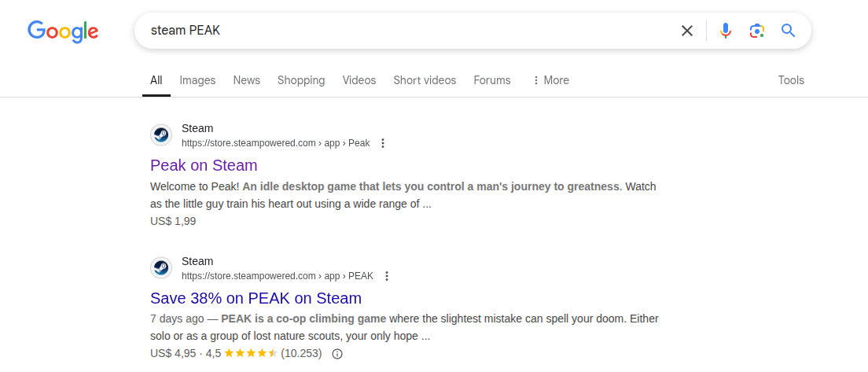The height and width of the screenshot is (372, 868).
Task: Click the star rating of the PEAK result
Action: click(x=251, y=353)
